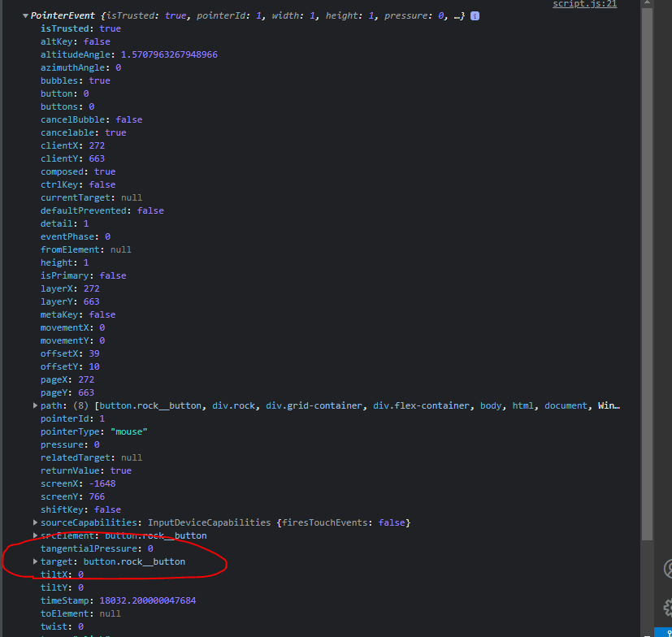Select the isPrimary: false row

pos(84,275)
